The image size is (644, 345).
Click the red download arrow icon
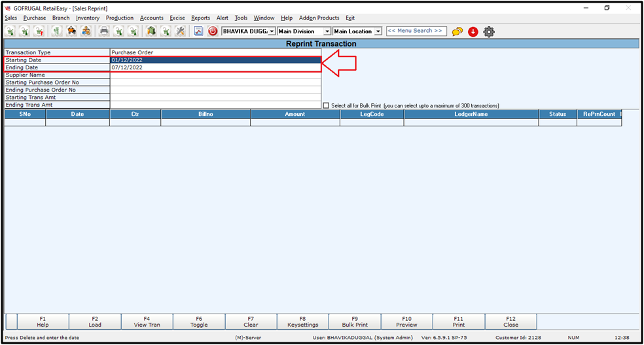pyautogui.click(x=473, y=31)
